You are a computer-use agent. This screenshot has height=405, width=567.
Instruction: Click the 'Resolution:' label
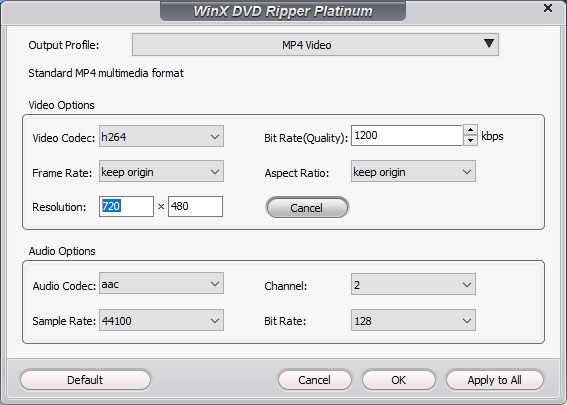59,207
